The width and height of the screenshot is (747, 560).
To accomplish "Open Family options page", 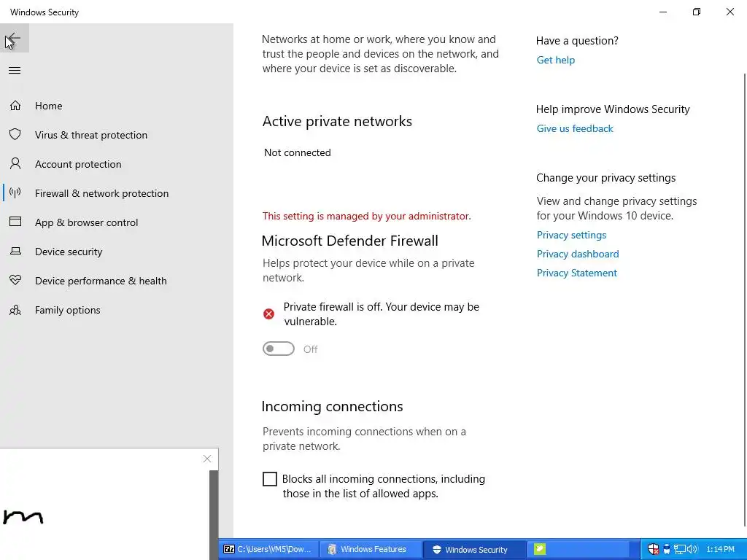I will [67, 310].
